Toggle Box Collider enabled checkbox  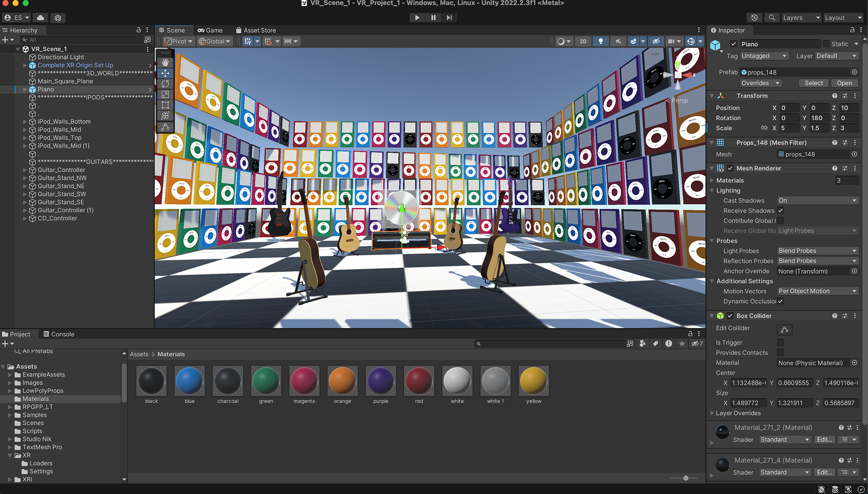730,316
